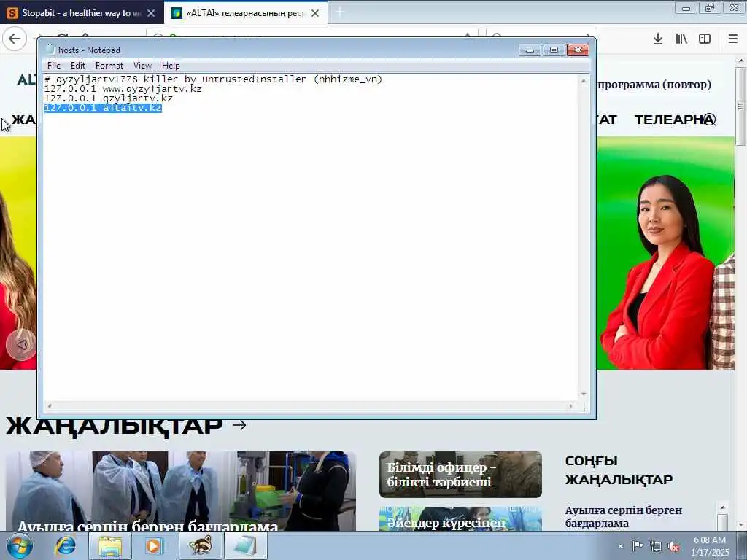Close the Stopabit browser tab
Screen dimensions: 747x560
click(151, 13)
